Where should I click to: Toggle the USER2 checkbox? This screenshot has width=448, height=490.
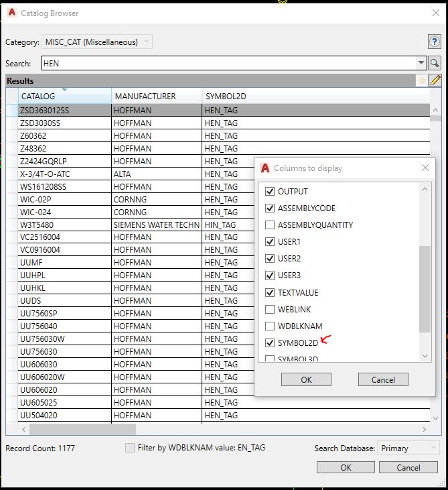click(270, 259)
